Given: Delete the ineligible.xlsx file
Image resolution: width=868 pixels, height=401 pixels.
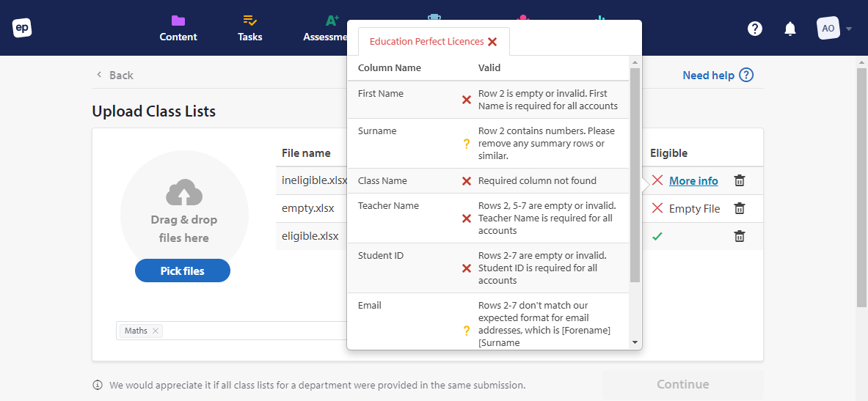Looking at the screenshot, I should click(740, 181).
